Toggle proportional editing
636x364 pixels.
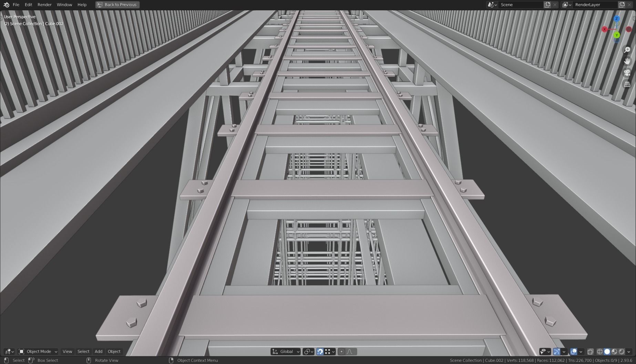click(x=341, y=352)
